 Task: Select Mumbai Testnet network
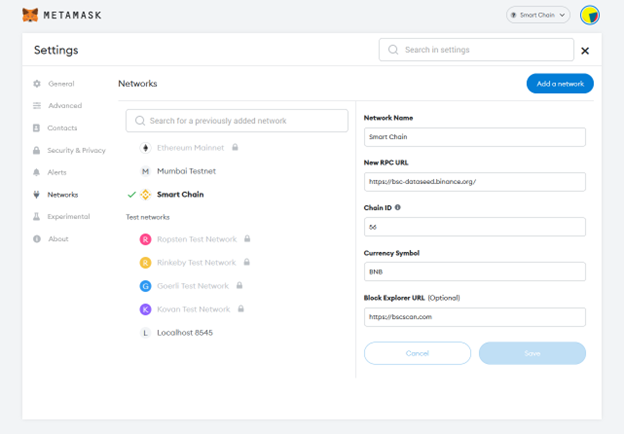click(186, 171)
